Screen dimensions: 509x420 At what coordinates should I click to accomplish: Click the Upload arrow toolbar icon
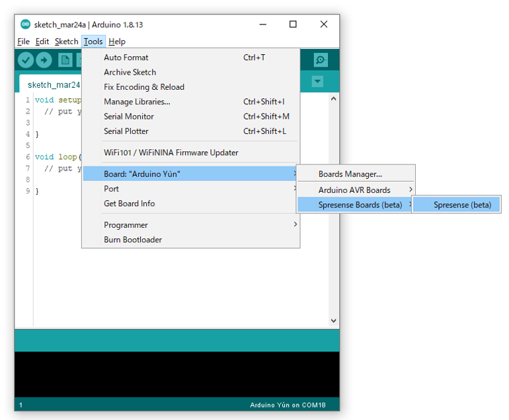44,60
